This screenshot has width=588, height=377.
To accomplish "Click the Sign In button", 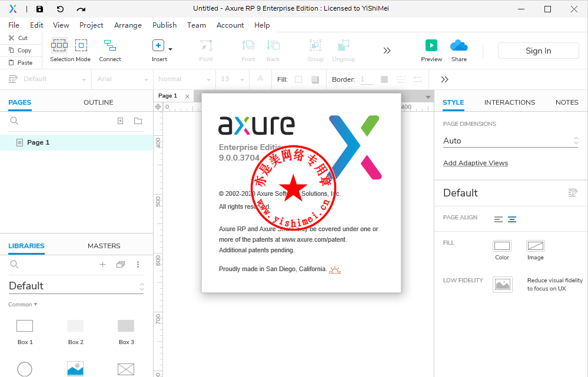I will 538,51.
